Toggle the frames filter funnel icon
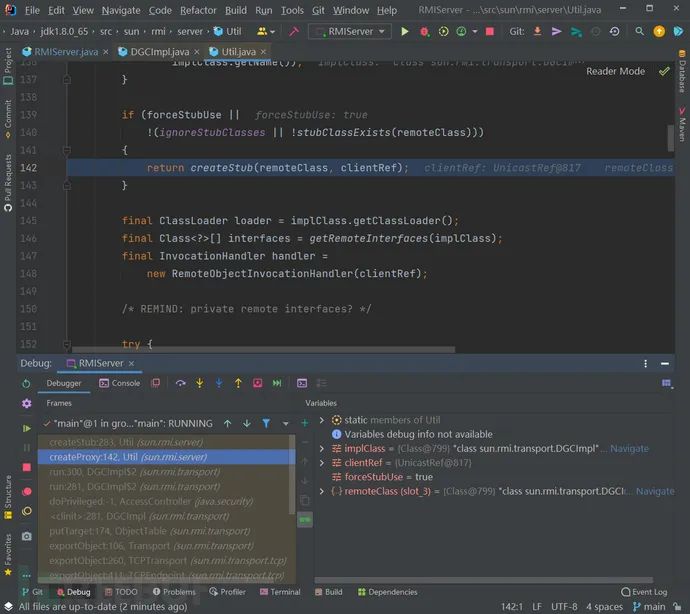Screen dimensions: 690x614 pos(266,423)
